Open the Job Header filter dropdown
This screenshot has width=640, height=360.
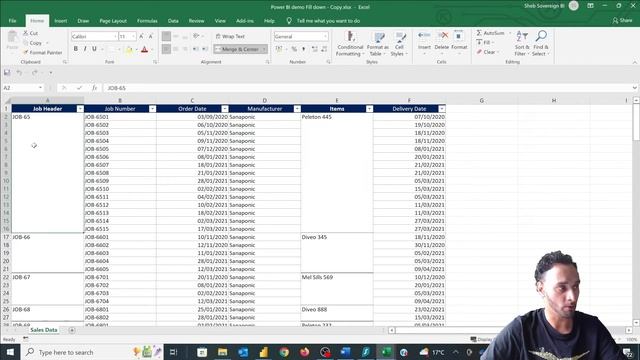coord(80,109)
